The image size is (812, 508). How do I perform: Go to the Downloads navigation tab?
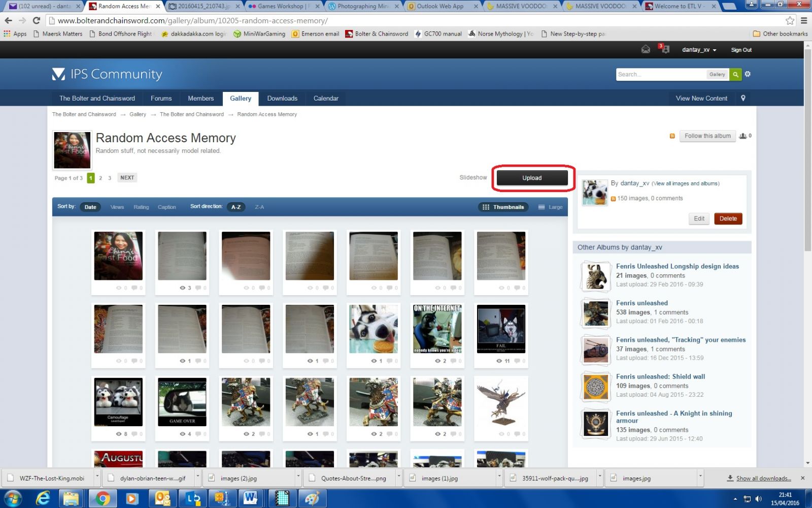click(x=282, y=98)
